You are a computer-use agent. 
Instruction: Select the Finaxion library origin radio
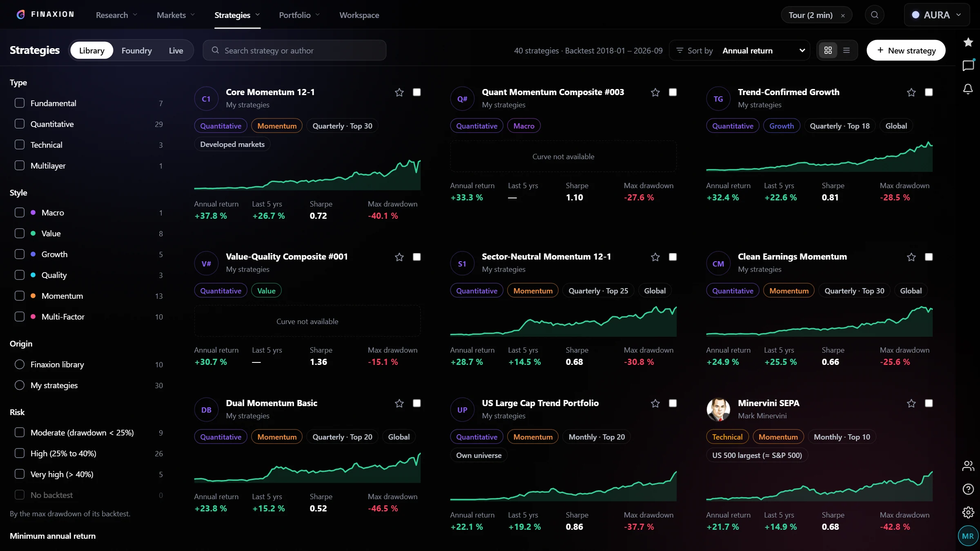(20, 364)
